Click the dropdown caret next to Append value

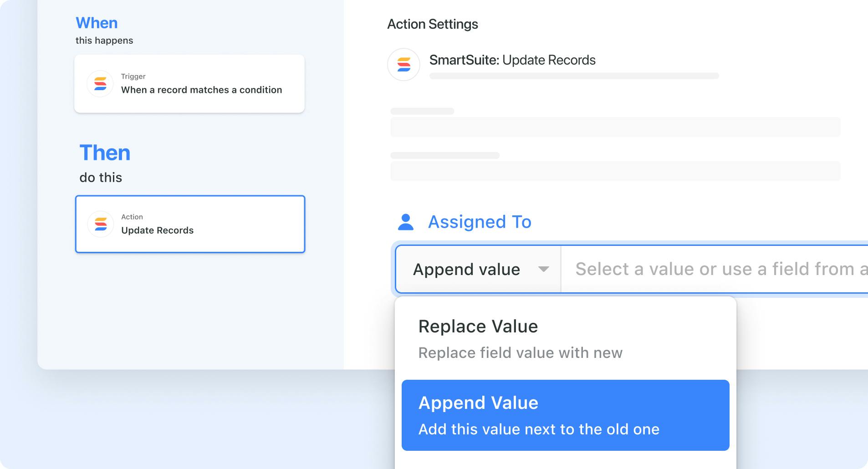click(x=543, y=269)
